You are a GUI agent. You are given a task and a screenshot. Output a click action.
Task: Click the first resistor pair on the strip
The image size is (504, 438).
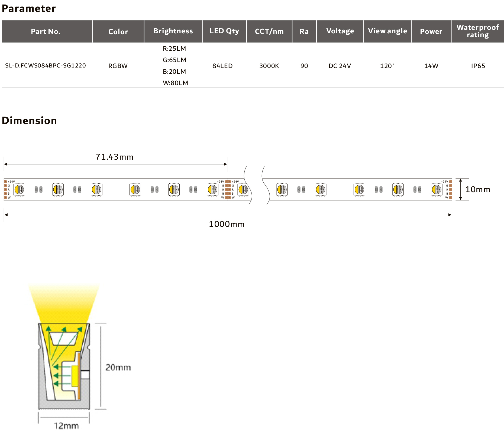point(38,189)
